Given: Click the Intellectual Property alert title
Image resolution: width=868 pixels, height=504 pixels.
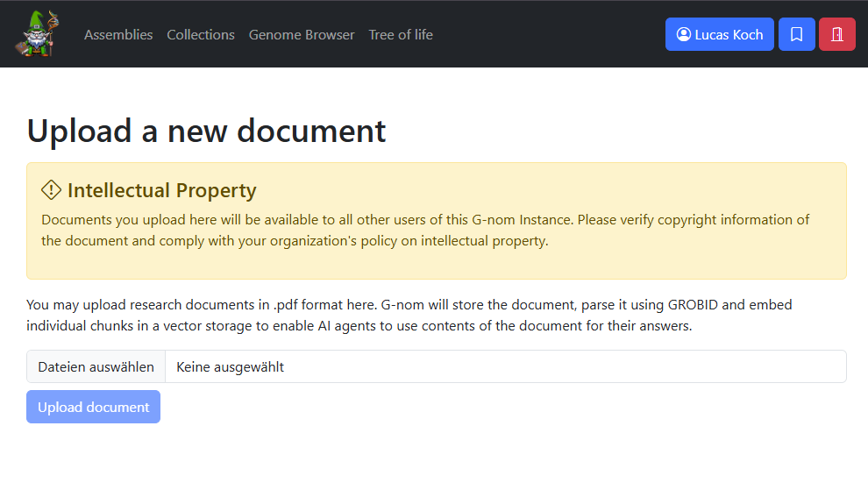Looking at the screenshot, I should (x=161, y=190).
